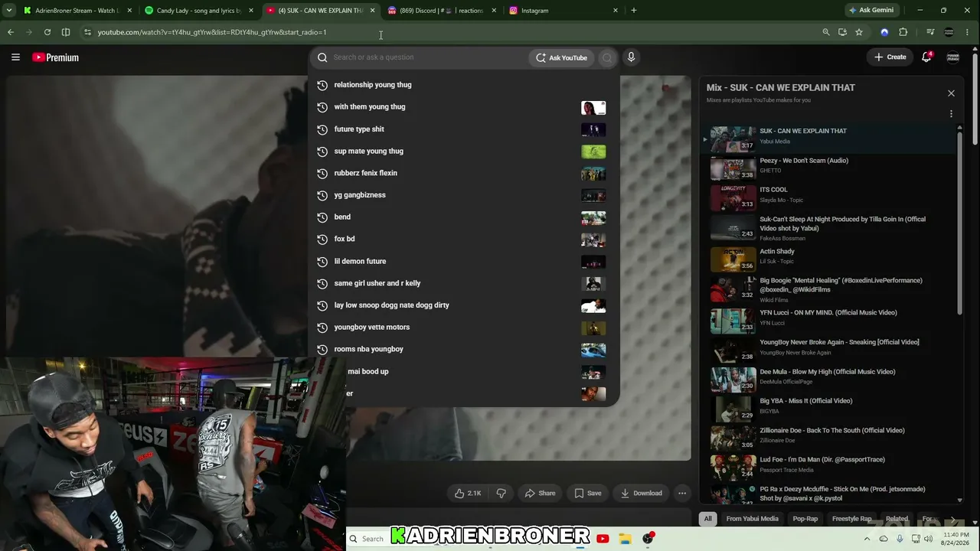The width and height of the screenshot is (980, 551).
Task: Open the YouTube account avatar menu
Action: coord(953,57)
